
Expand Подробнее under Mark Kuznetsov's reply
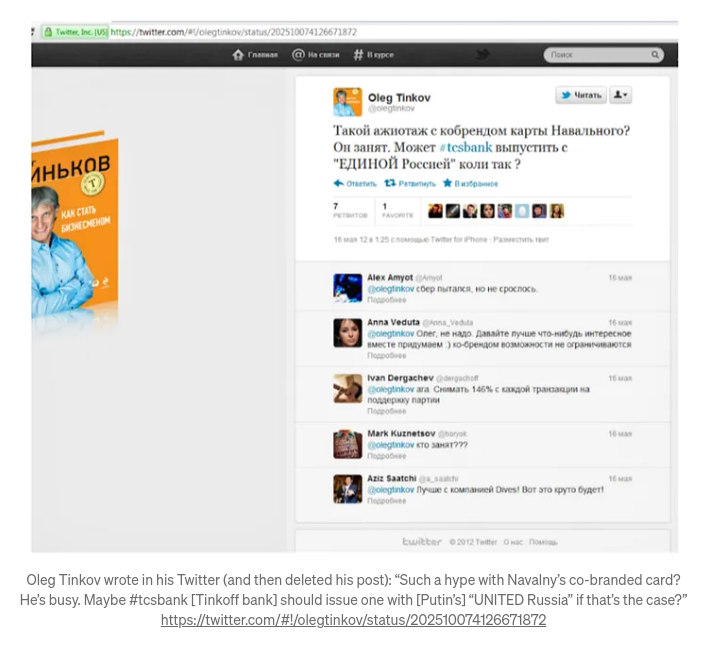[386, 456]
